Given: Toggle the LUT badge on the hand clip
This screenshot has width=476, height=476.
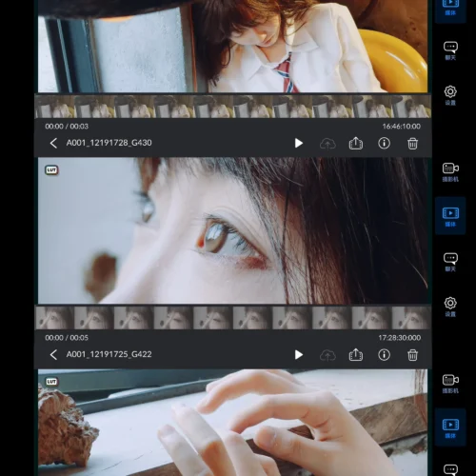Looking at the screenshot, I should pyautogui.click(x=51, y=382).
